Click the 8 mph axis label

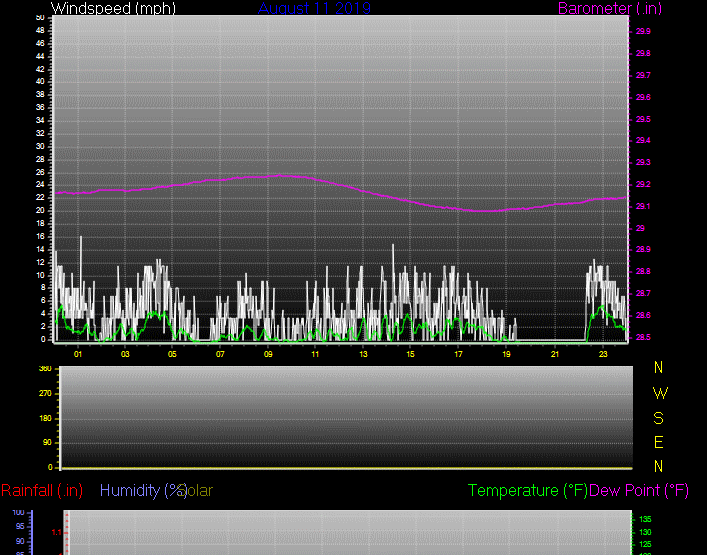coord(43,288)
